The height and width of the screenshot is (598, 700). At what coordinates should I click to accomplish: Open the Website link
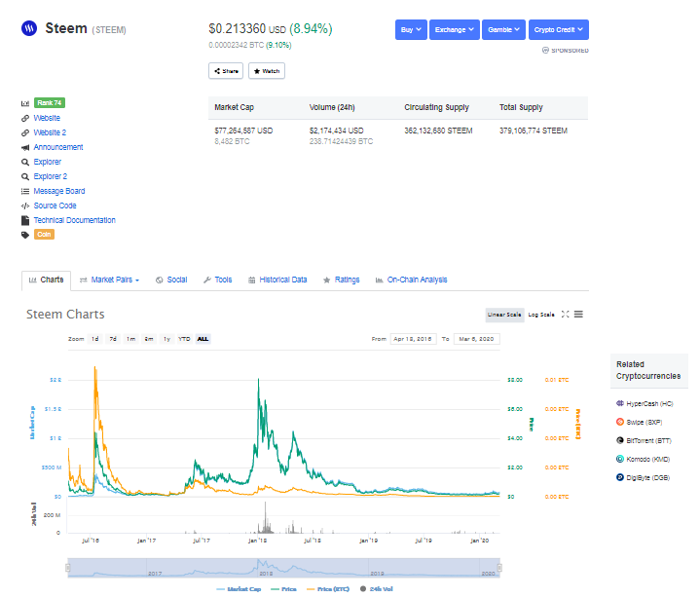coord(47,119)
